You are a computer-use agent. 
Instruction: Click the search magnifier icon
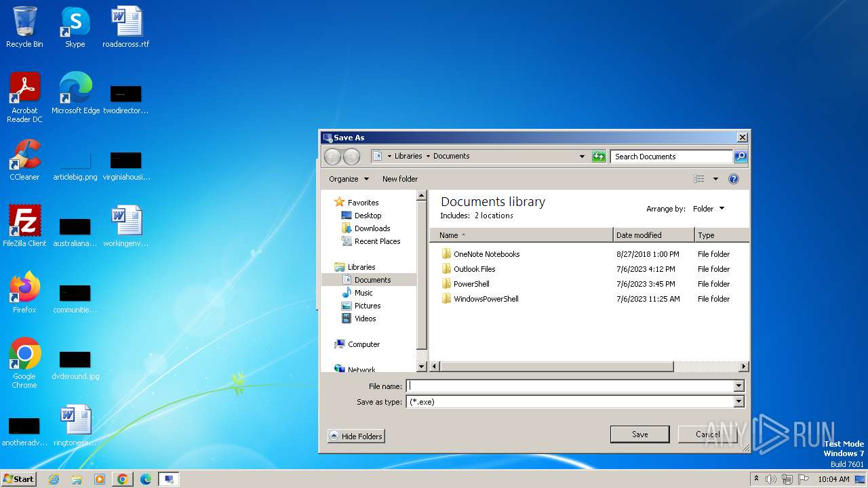[741, 157]
